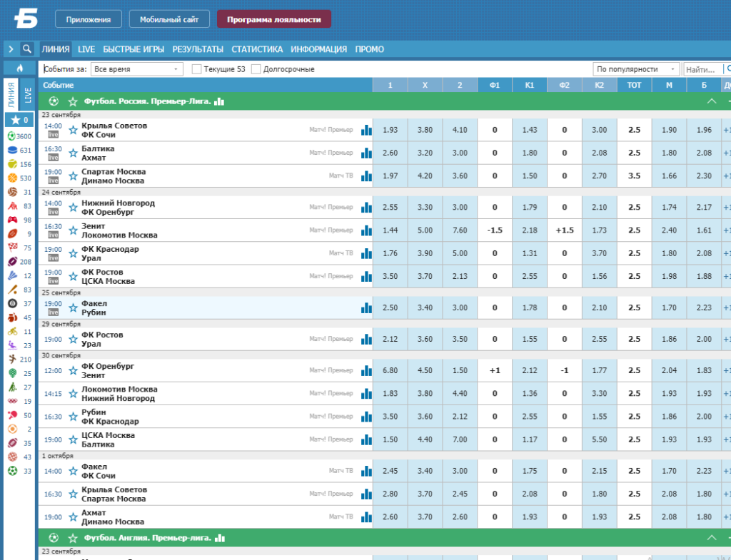Select draw odds 4.20 in Спартак – Динамо
This screenshot has height=560, width=731.
425,176
